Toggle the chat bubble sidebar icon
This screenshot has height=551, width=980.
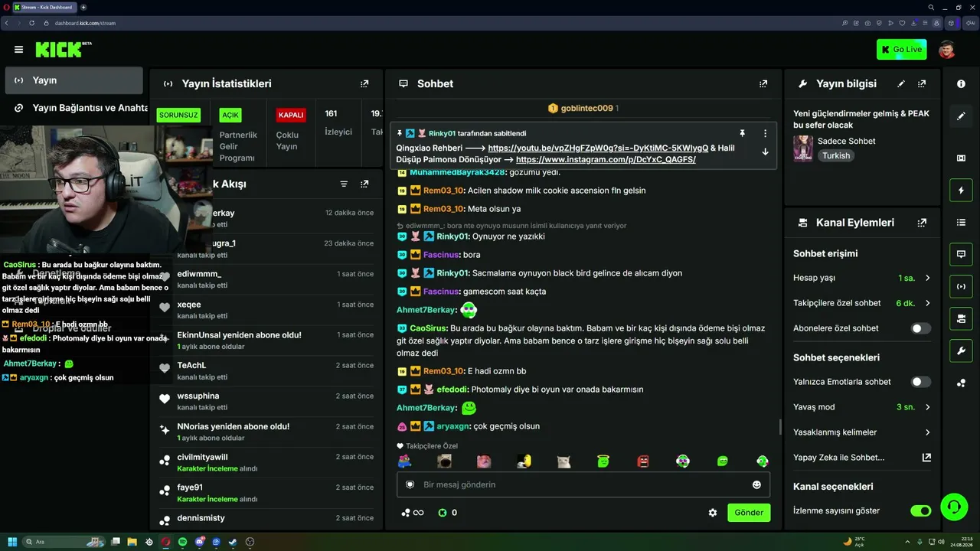961,254
